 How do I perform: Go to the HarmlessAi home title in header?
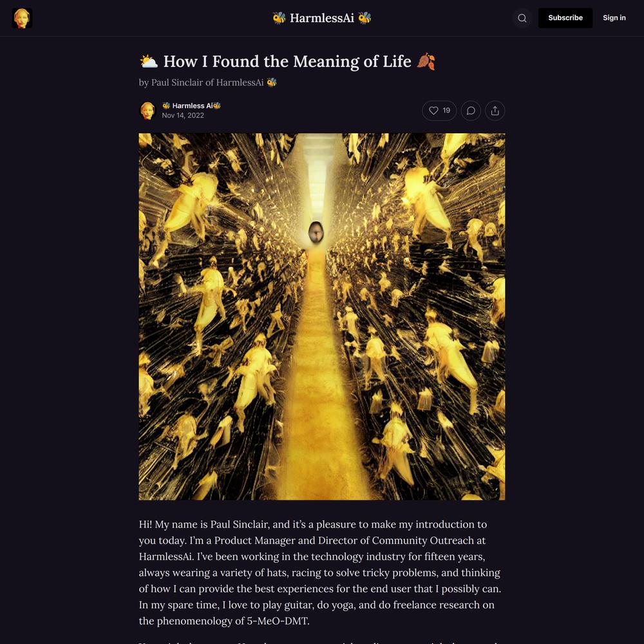[x=322, y=18]
